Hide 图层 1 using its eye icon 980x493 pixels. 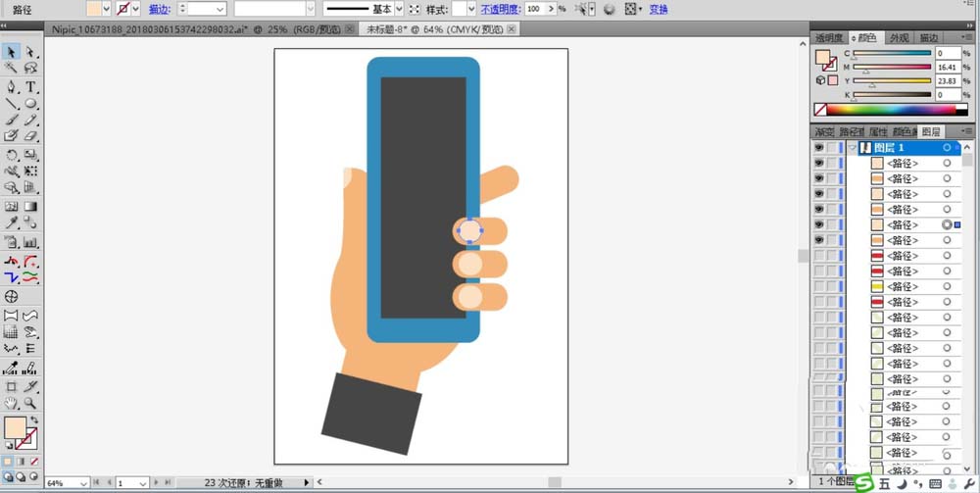pyautogui.click(x=818, y=147)
